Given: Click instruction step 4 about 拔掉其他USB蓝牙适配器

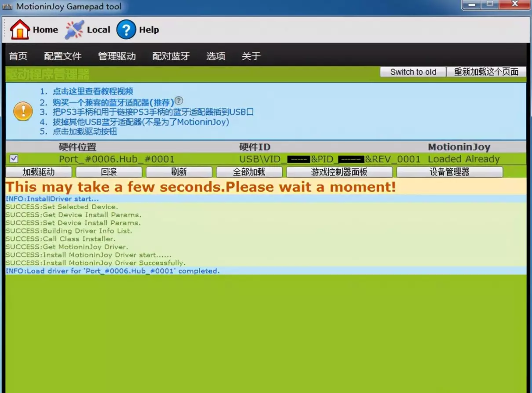Looking at the screenshot, I should point(141,122).
